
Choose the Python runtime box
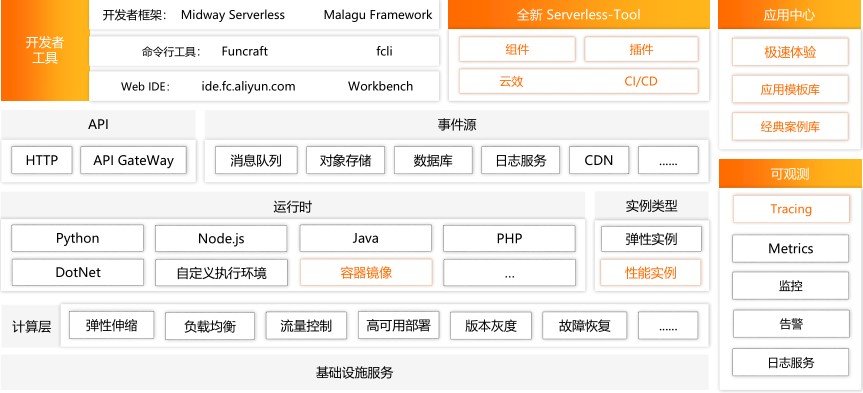(78, 238)
